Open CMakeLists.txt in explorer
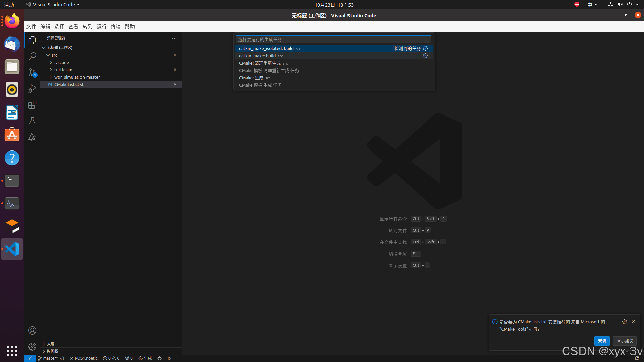Image resolution: width=644 pixels, height=362 pixels. coord(111,84)
